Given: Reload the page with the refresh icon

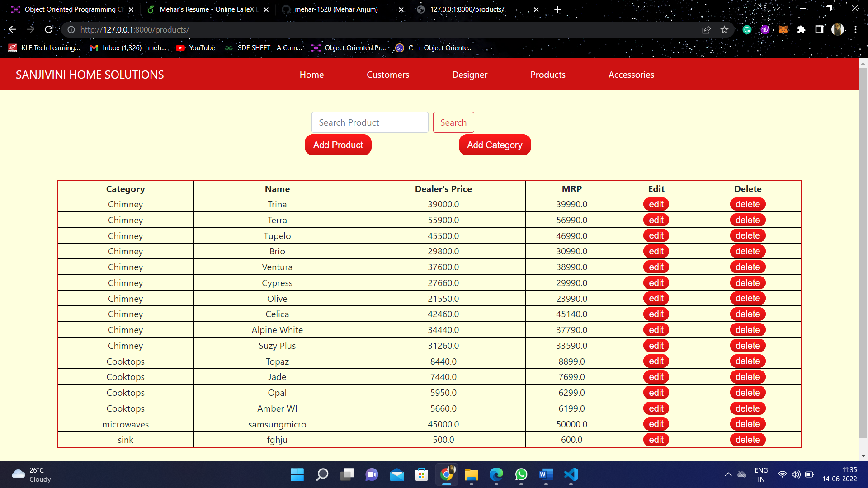Looking at the screenshot, I should (x=49, y=29).
